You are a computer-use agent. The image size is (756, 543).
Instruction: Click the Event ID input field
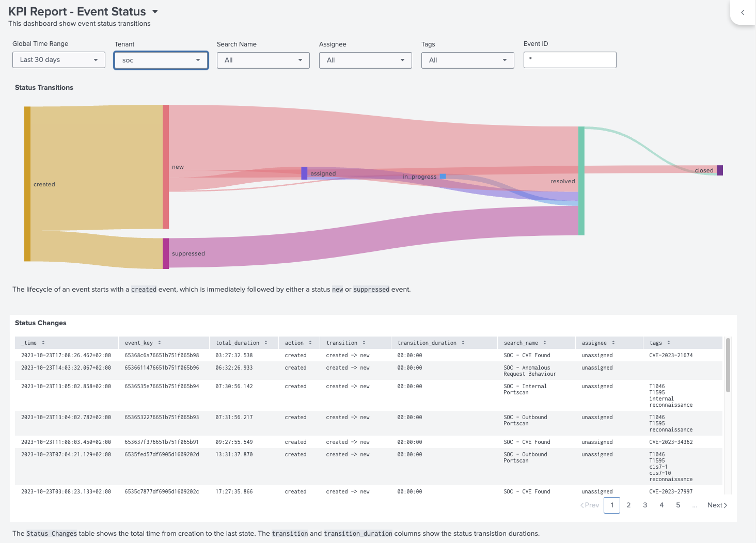pos(570,59)
